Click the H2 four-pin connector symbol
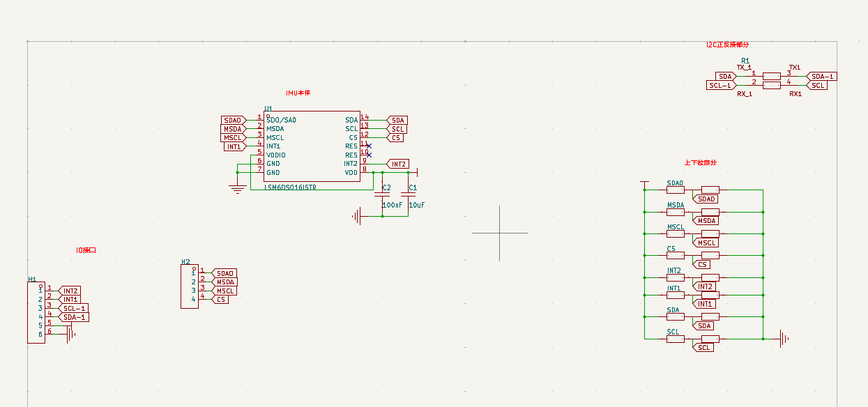The width and height of the screenshot is (868, 407). pos(189,287)
